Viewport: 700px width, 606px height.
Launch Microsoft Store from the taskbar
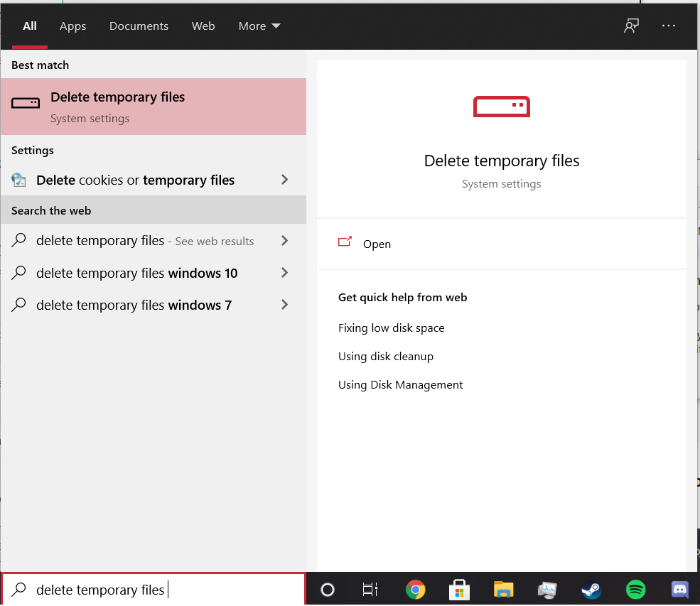pyautogui.click(x=460, y=589)
